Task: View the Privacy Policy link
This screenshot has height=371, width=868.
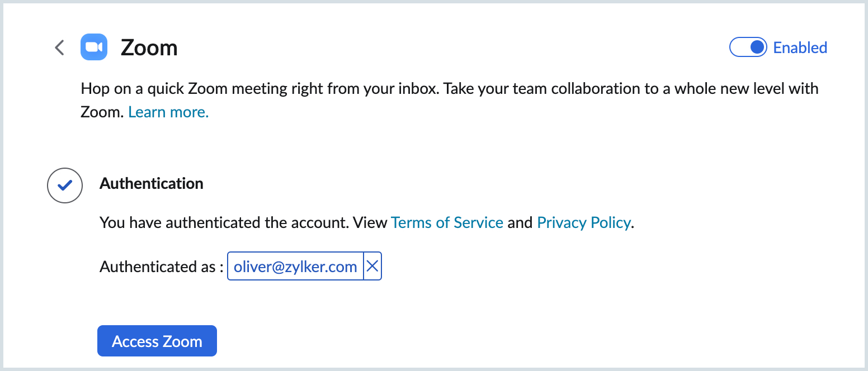Action: (x=583, y=223)
